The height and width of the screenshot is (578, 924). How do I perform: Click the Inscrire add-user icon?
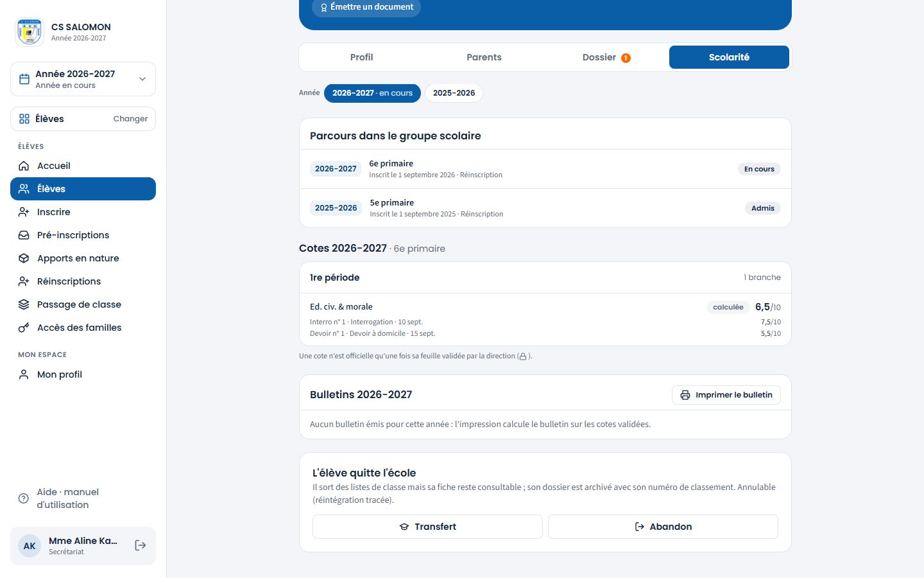point(24,212)
